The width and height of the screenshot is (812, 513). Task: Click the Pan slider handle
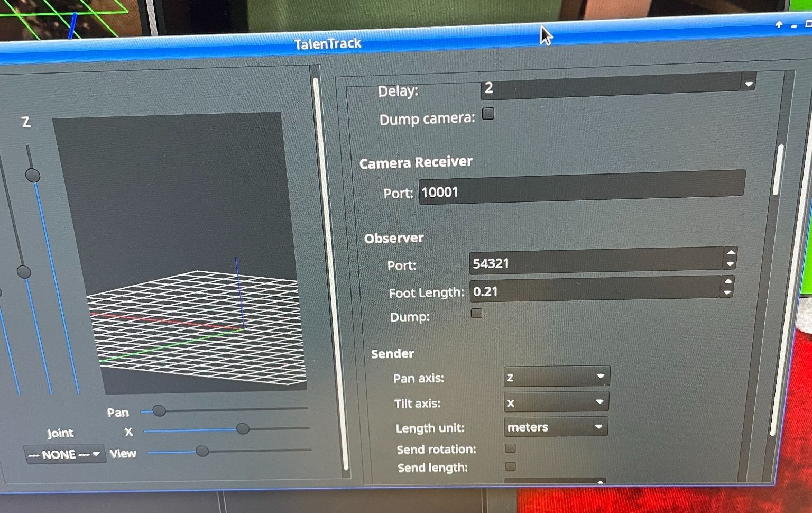click(x=159, y=410)
